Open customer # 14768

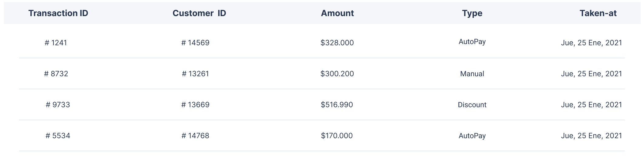click(195, 136)
